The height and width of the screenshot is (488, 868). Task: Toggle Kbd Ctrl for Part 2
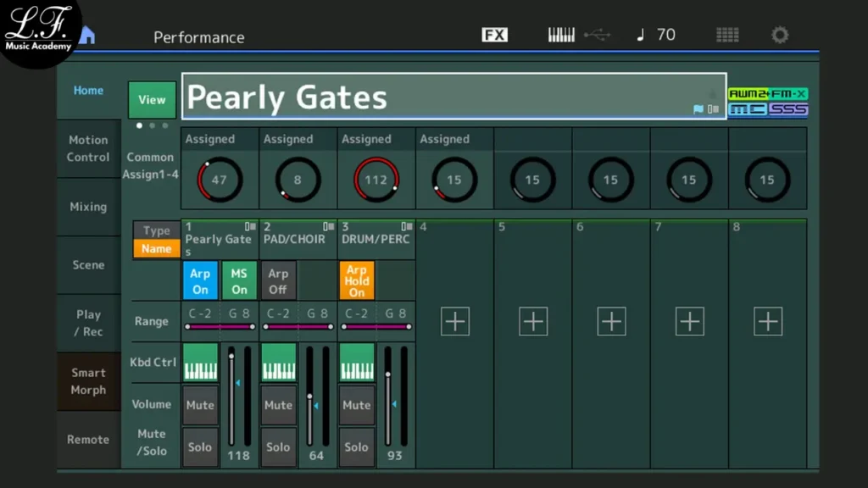pyautogui.click(x=278, y=362)
